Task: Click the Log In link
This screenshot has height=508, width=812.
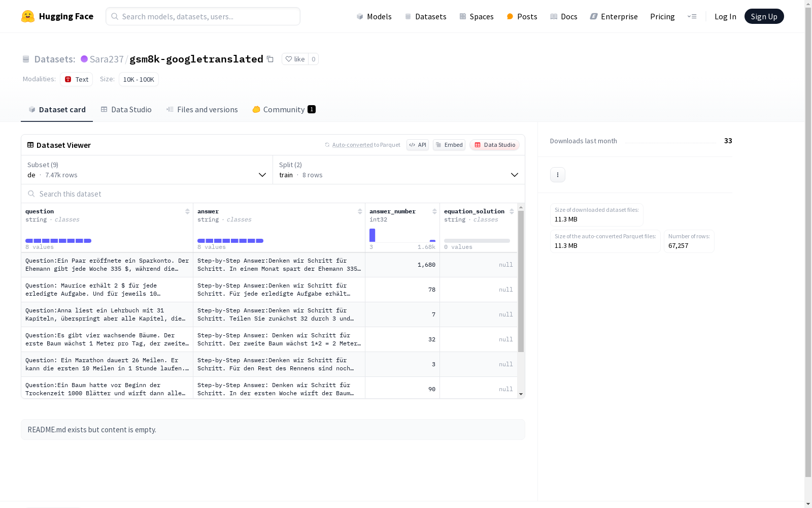Action: coord(725,16)
